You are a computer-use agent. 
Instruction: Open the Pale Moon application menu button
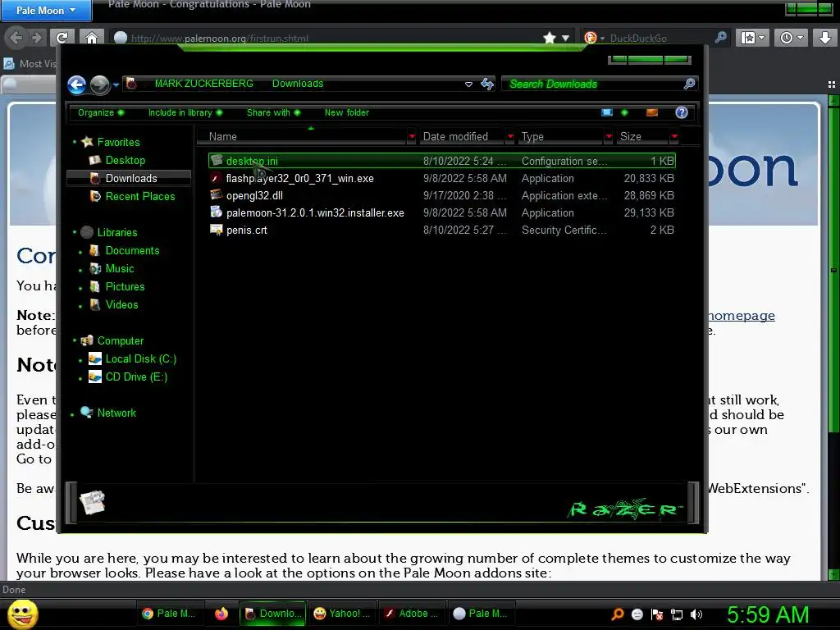click(x=46, y=10)
